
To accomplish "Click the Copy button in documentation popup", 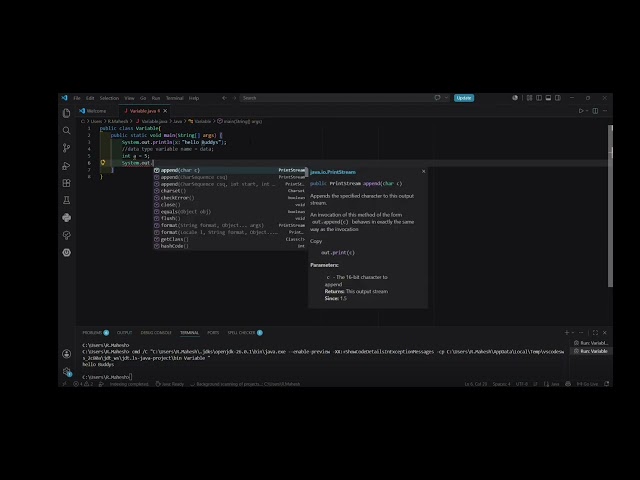I will coord(316,241).
